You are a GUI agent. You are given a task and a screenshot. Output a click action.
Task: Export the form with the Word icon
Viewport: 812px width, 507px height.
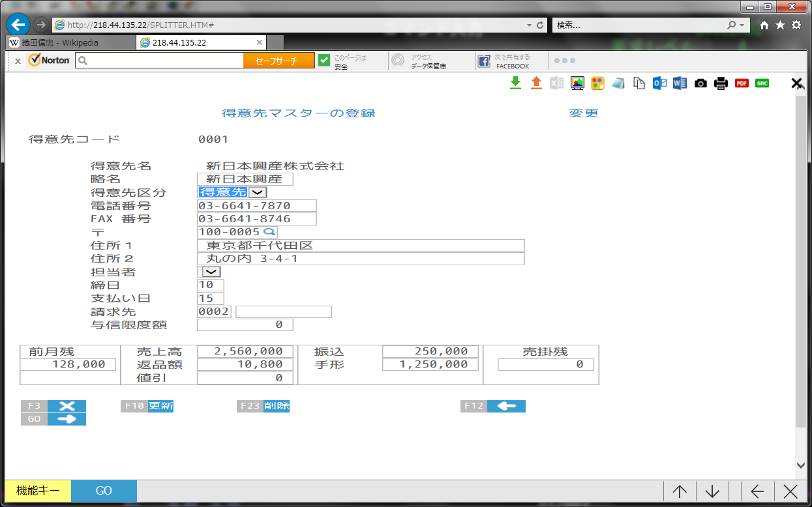point(680,83)
